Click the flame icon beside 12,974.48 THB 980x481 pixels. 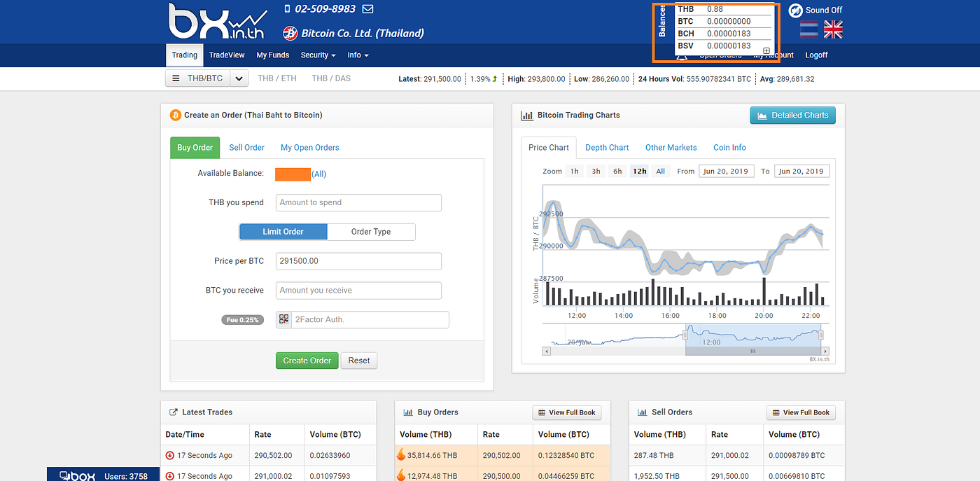point(401,475)
